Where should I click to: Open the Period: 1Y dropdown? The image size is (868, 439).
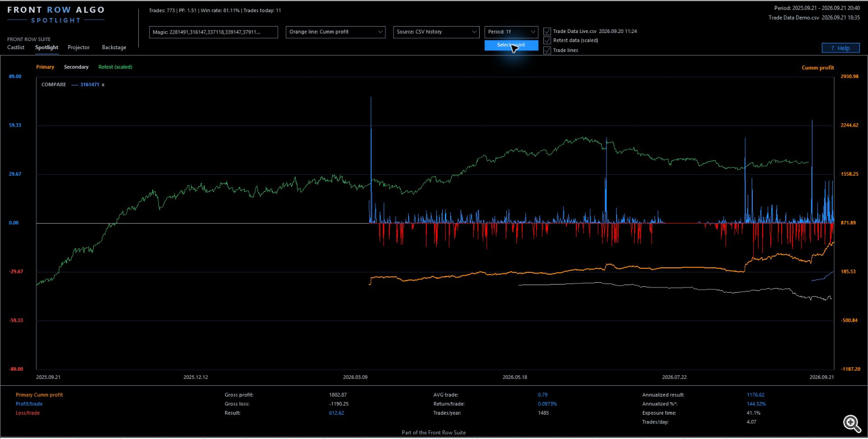(x=512, y=32)
